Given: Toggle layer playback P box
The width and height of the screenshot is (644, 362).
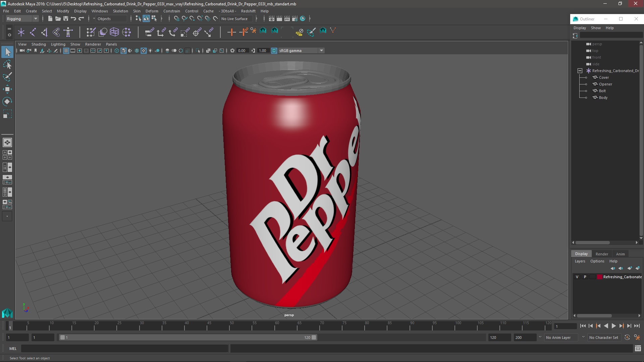Looking at the screenshot, I should pos(585,277).
